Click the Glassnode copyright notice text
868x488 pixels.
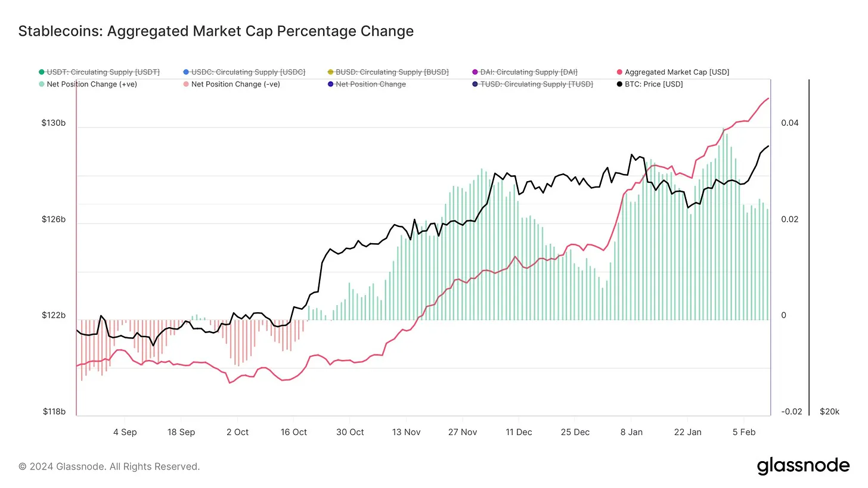click(109, 467)
